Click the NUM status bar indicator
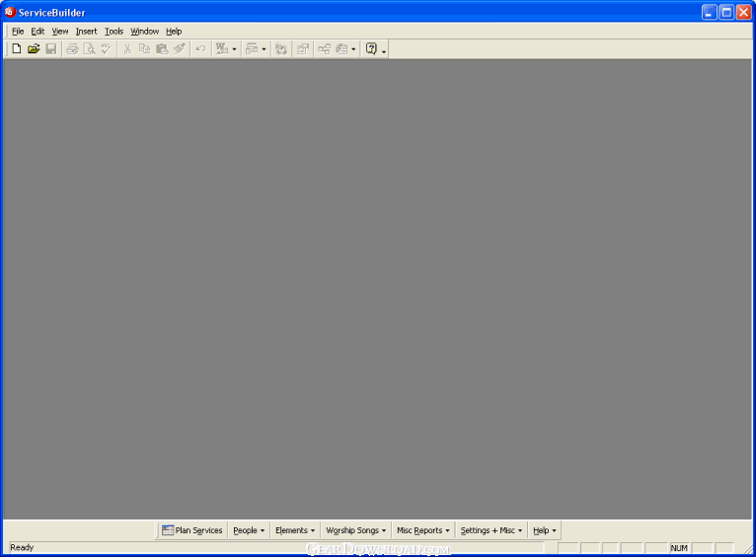Screen dimensions: 756x557 [x=679, y=548]
